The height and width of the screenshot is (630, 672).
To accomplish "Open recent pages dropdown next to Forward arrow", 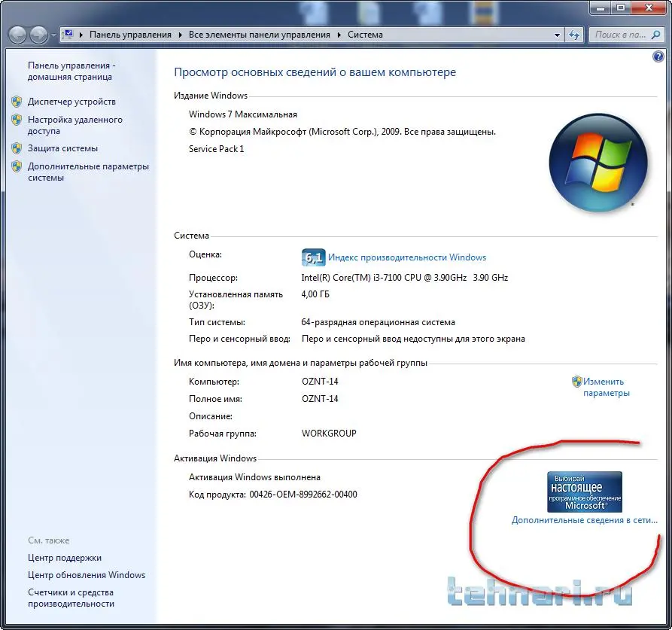I will (x=53, y=35).
